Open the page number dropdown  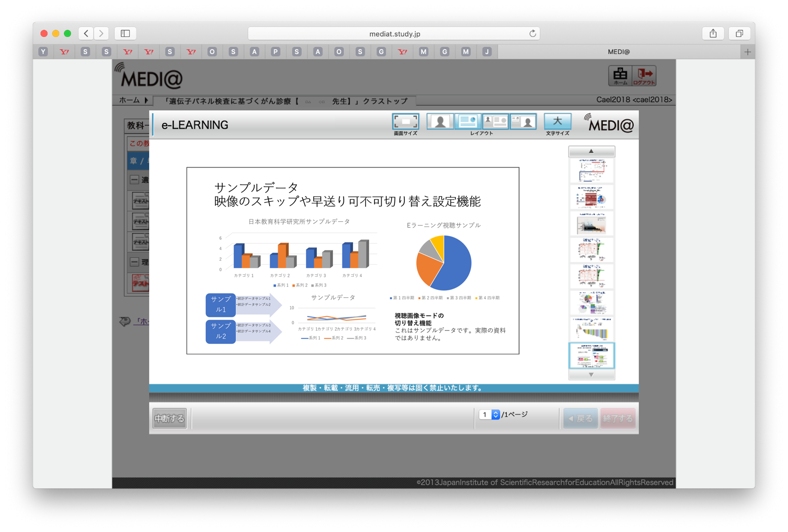(495, 415)
